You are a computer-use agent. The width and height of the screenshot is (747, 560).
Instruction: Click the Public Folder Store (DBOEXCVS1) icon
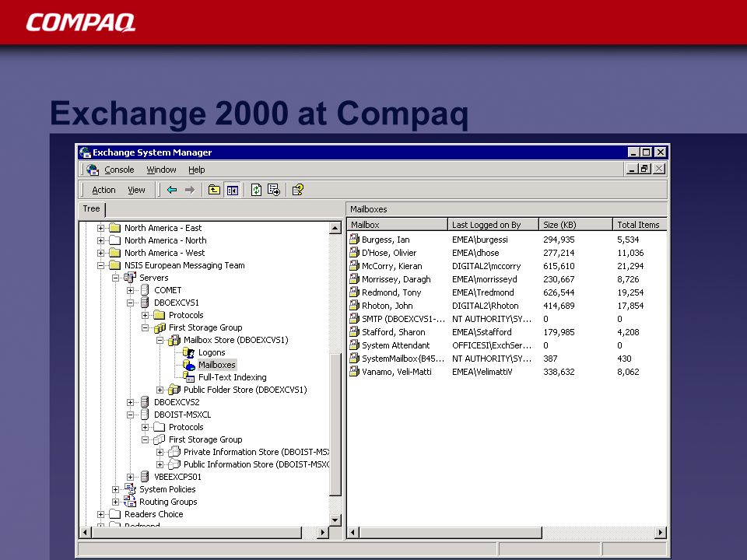point(174,390)
